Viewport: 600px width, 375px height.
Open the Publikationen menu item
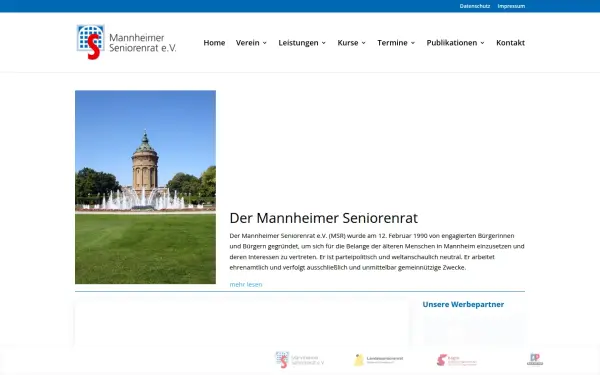pos(452,43)
